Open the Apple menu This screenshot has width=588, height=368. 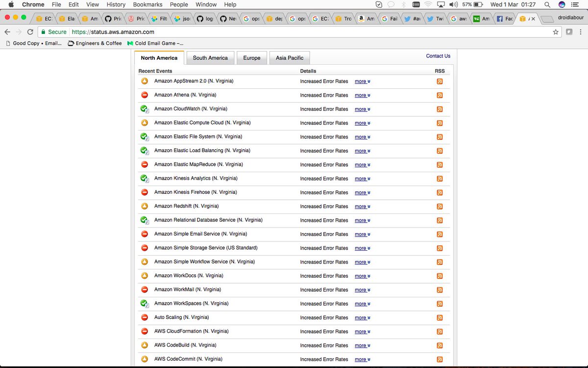[11, 4]
